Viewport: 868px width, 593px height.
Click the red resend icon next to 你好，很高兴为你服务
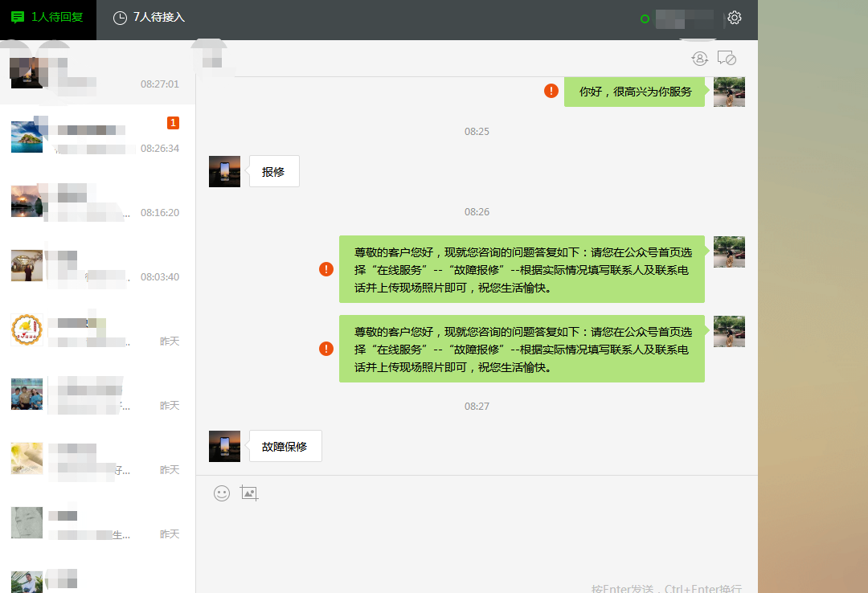point(551,91)
